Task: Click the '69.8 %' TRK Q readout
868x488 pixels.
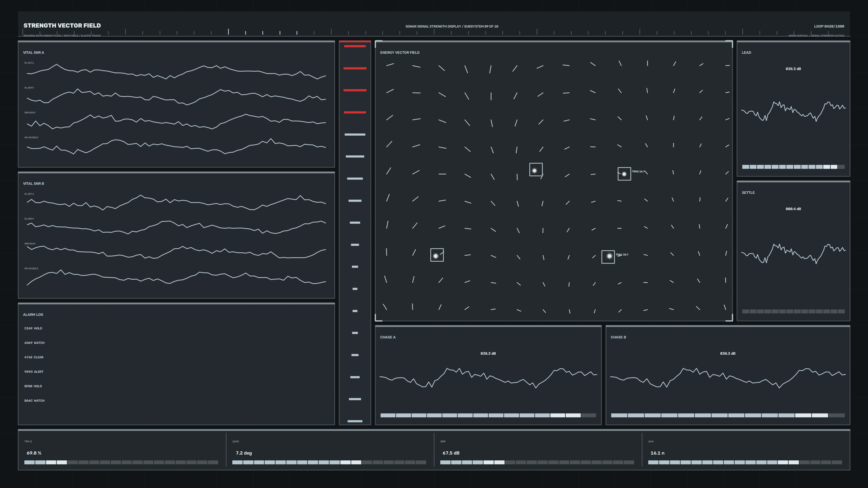Action: coord(34,453)
